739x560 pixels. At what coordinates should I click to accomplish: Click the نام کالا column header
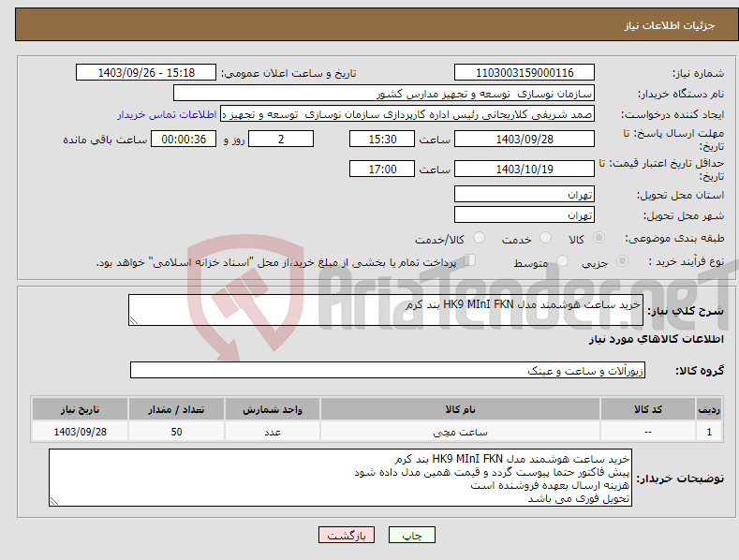460,409
